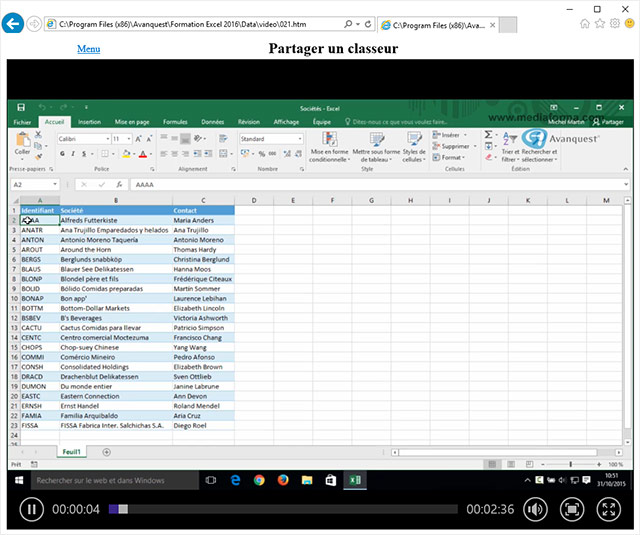
Task: Open Firefox from the Windows taskbar
Action: 283,480
